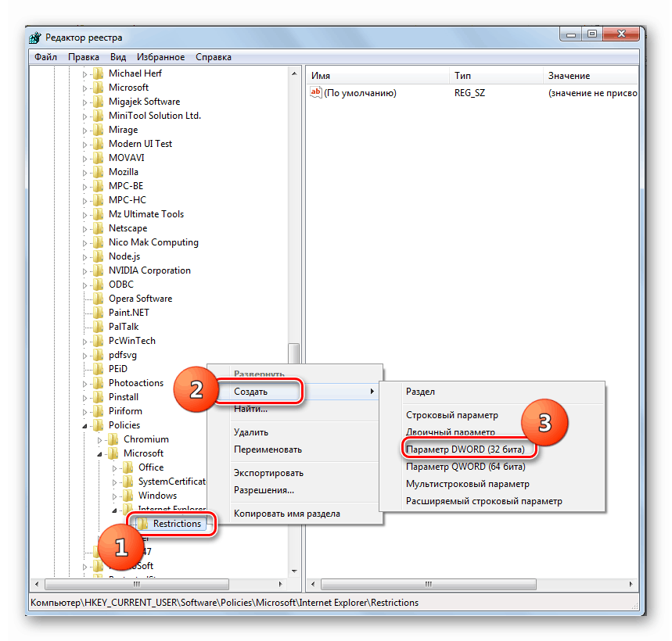Open the Файл menu
The height and width of the screenshot is (641, 672).
coord(46,57)
